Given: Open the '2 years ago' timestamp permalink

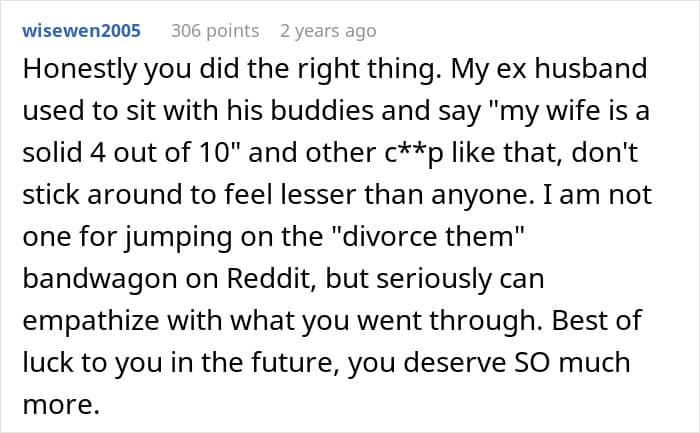Looking at the screenshot, I should tap(328, 31).
